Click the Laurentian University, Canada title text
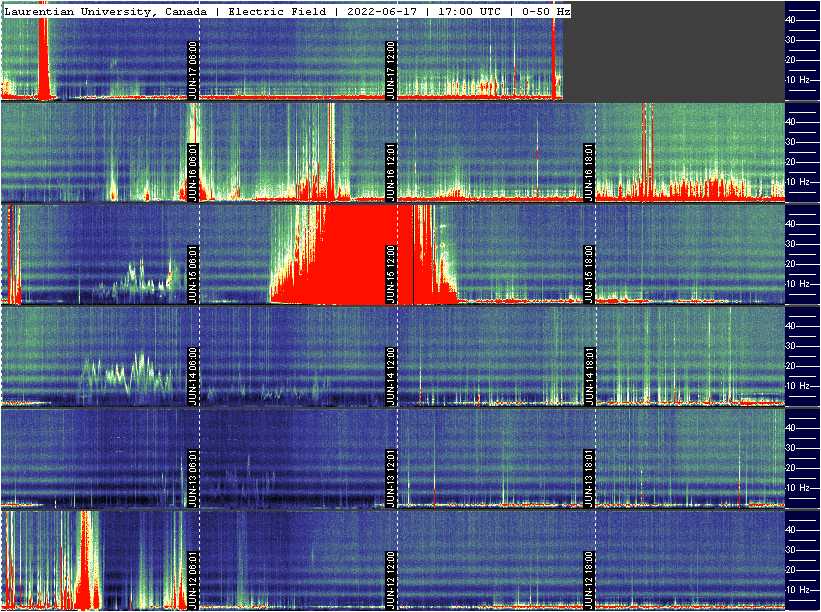The width and height of the screenshot is (821, 612). click(x=106, y=11)
